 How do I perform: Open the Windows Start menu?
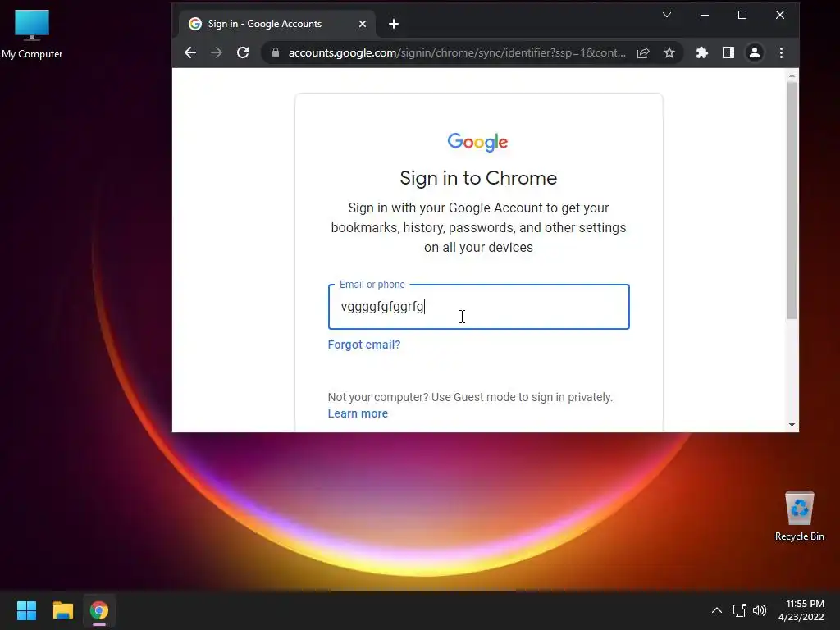coord(26,610)
